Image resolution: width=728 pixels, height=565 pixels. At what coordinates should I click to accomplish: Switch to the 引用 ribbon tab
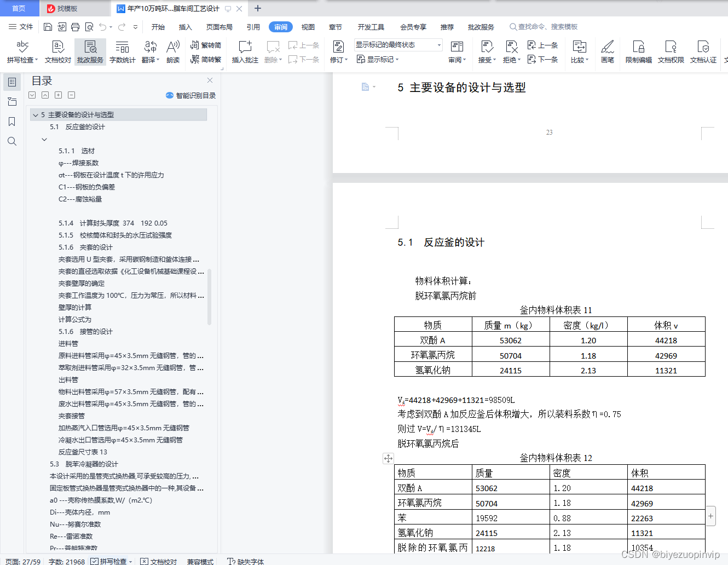253,27
